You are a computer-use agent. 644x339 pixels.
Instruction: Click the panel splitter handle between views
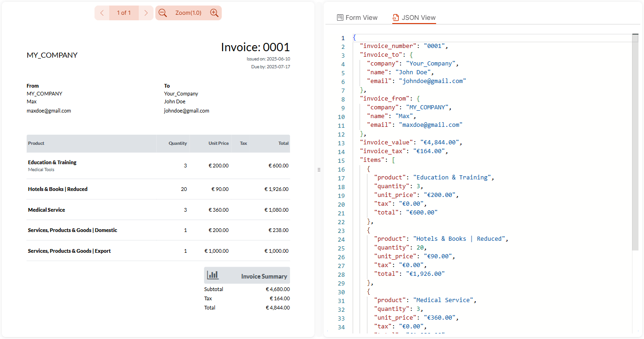click(319, 170)
